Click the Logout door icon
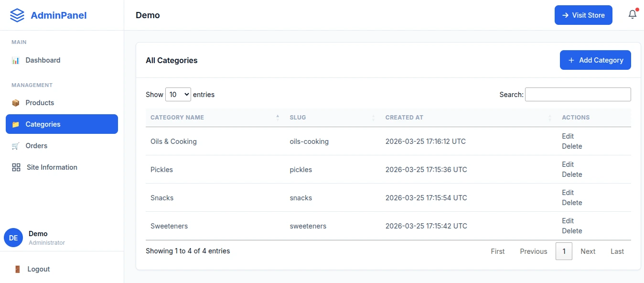The width and height of the screenshot is (644, 283). coord(17,269)
